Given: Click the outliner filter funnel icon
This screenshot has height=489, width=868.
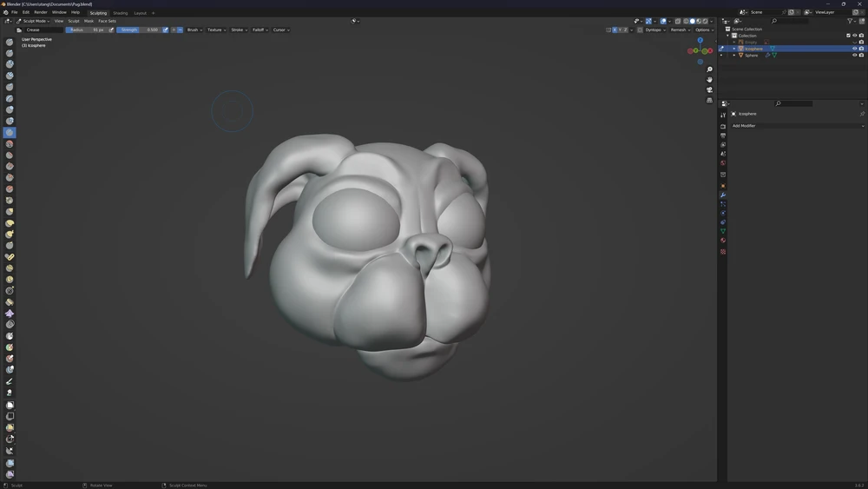Looking at the screenshot, I should click(x=851, y=21).
